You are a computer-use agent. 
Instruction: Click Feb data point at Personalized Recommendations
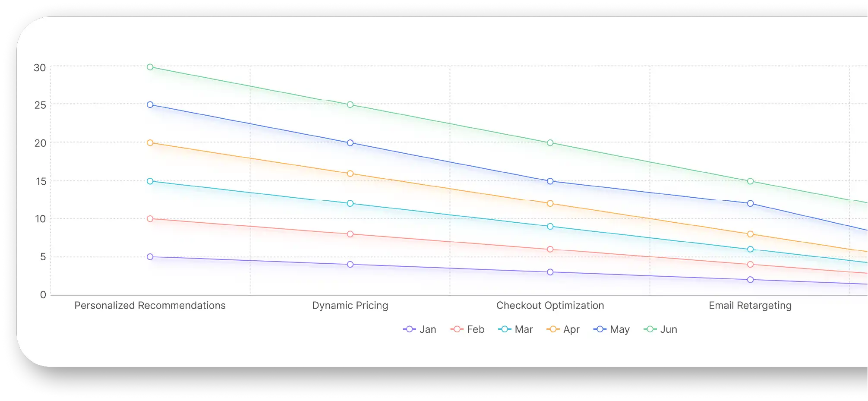pos(150,219)
